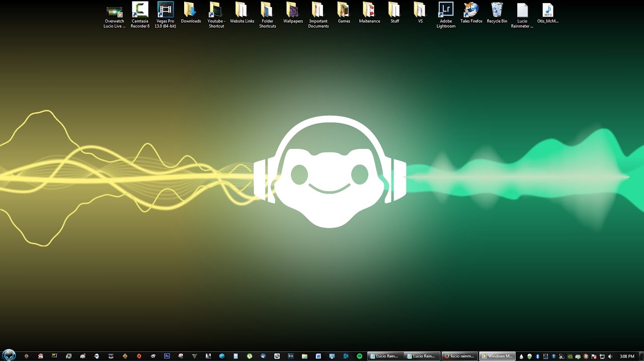Launch Photoshop from the taskbar
The image size is (644, 362).
click(x=167, y=356)
